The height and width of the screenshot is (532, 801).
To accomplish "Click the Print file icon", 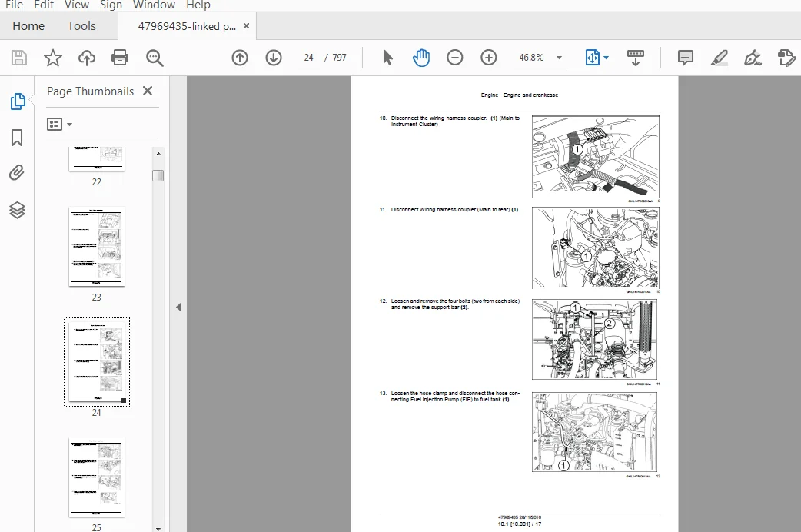I will click(120, 57).
